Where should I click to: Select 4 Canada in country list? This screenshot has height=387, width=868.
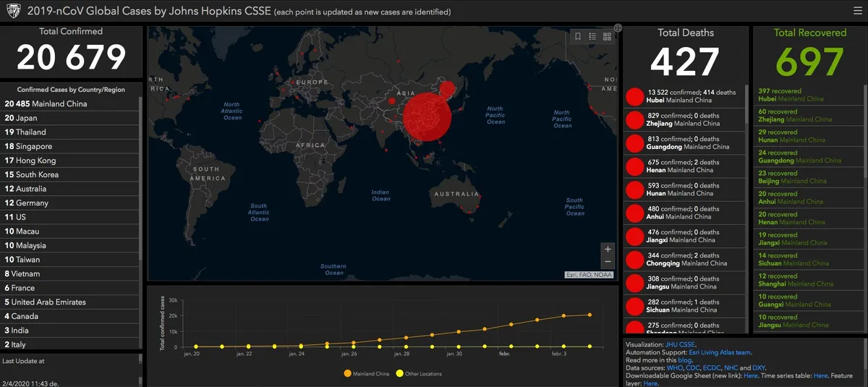70,316
